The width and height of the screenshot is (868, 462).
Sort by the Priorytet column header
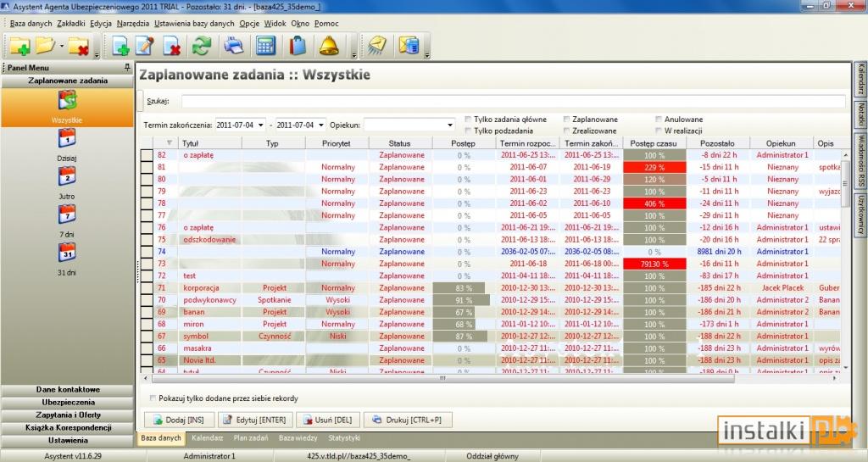(337, 143)
